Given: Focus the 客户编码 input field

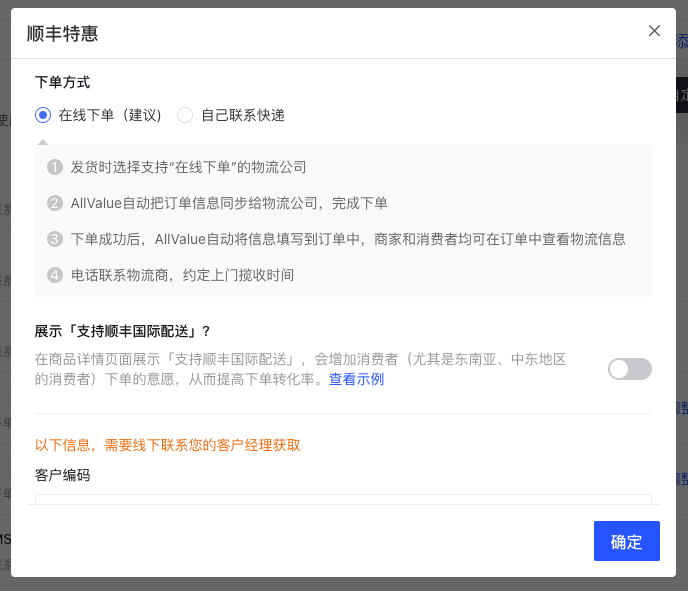Looking at the screenshot, I should [x=343, y=499].
